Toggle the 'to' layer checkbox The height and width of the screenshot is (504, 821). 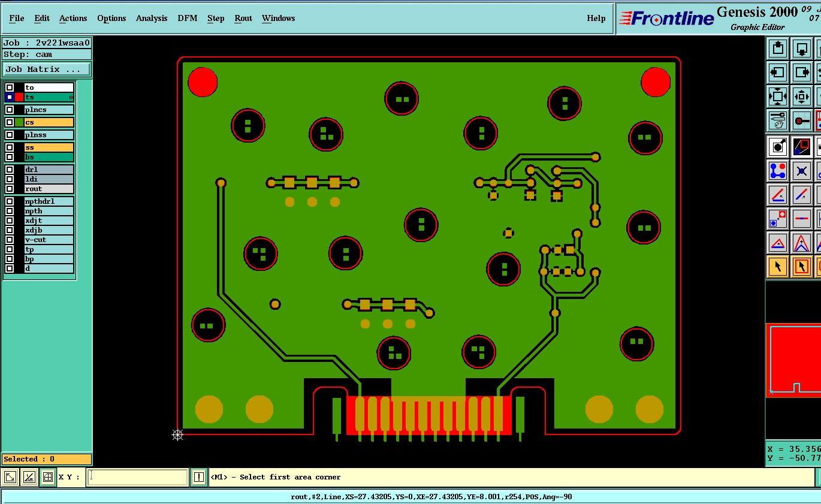tap(10, 87)
